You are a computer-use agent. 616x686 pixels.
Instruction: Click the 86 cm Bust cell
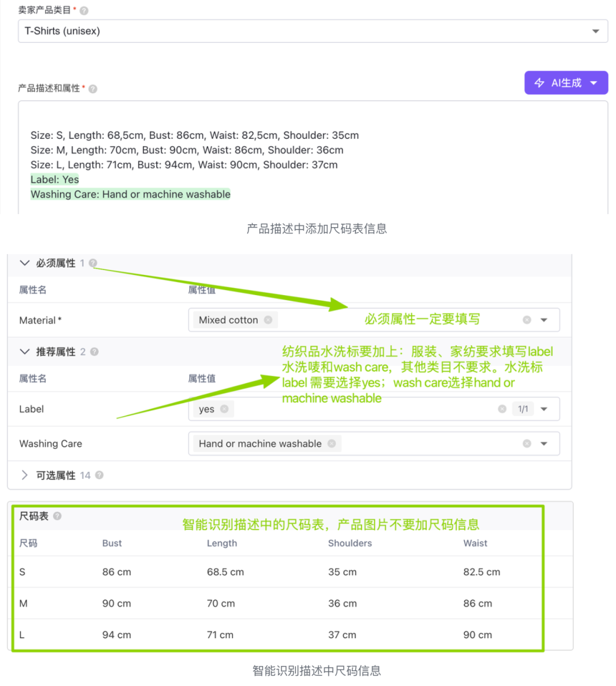(116, 572)
